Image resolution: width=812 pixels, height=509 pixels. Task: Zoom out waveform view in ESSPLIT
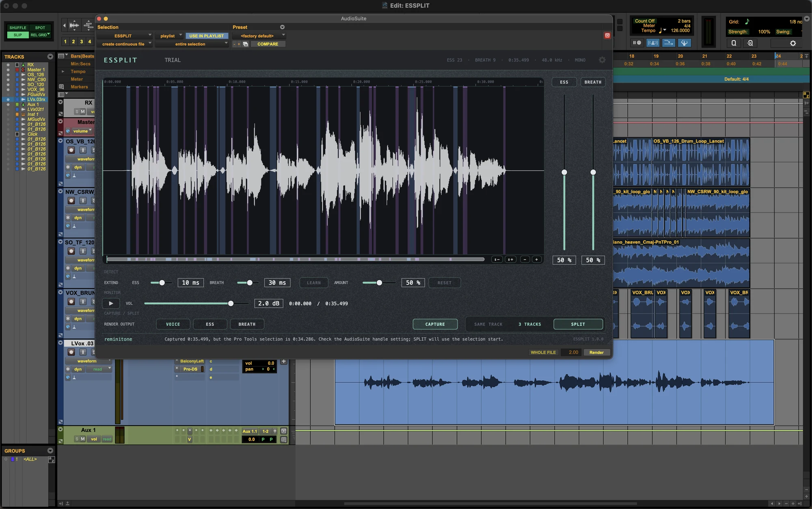[525, 259]
